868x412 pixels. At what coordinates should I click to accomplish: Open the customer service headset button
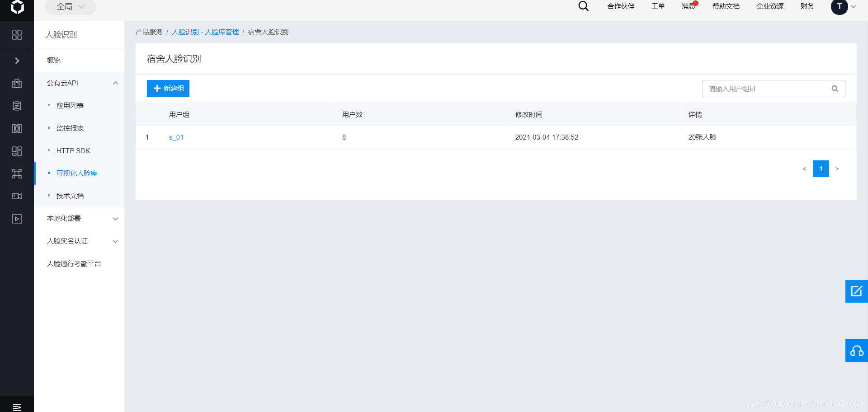click(x=856, y=351)
